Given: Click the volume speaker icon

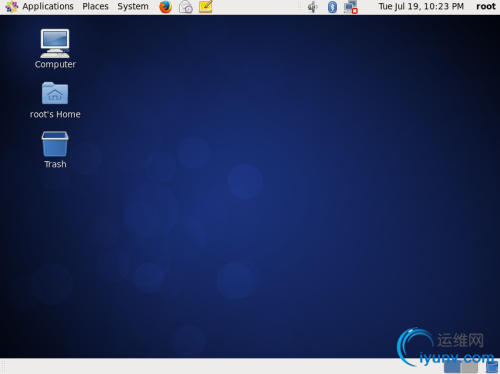Looking at the screenshot, I should pyautogui.click(x=313, y=7).
